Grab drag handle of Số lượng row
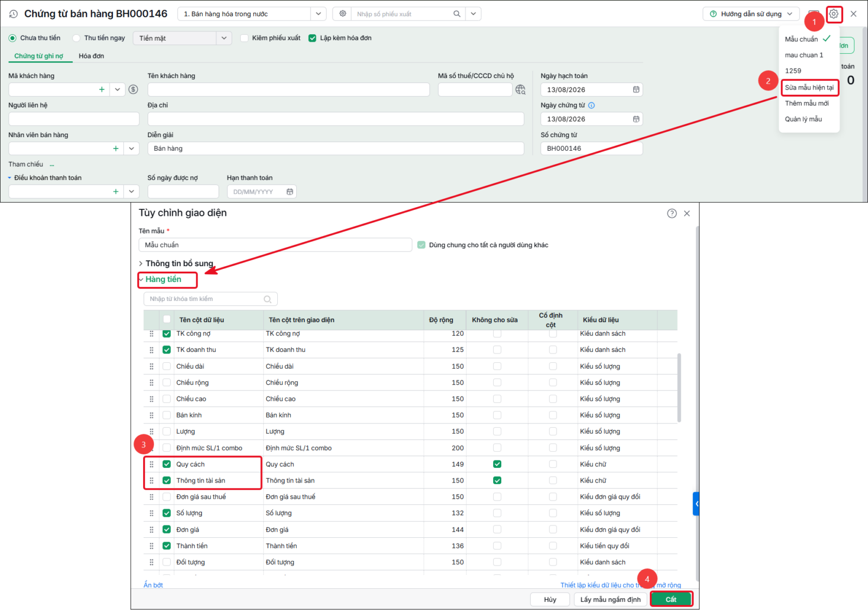The image size is (868, 610). pos(151,513)
